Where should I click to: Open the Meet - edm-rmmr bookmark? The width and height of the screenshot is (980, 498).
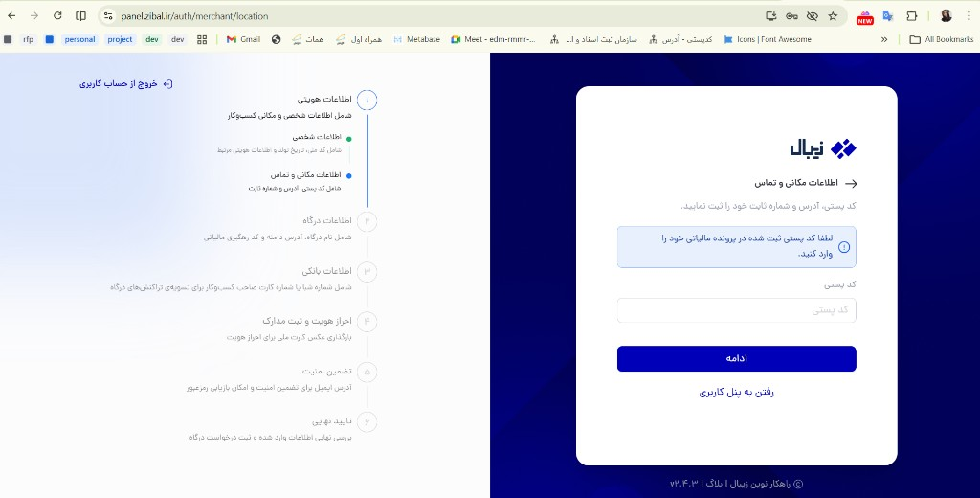click(x=494, y=39)
